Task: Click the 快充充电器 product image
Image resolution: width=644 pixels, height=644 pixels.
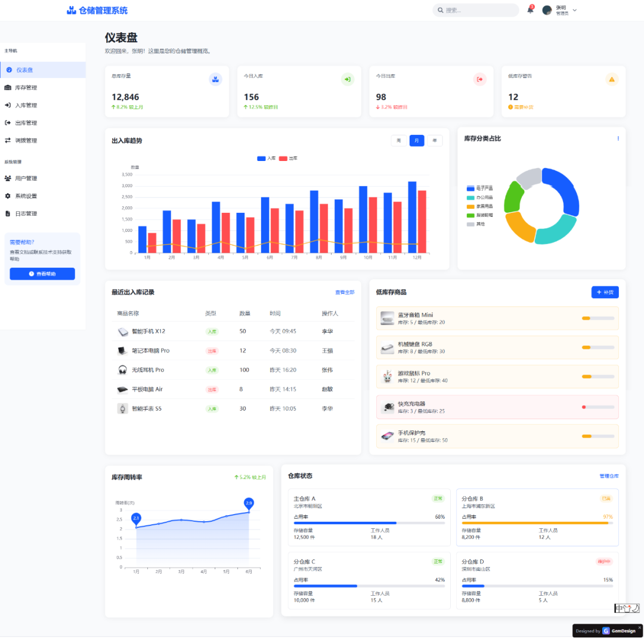Action: [388, 407]
